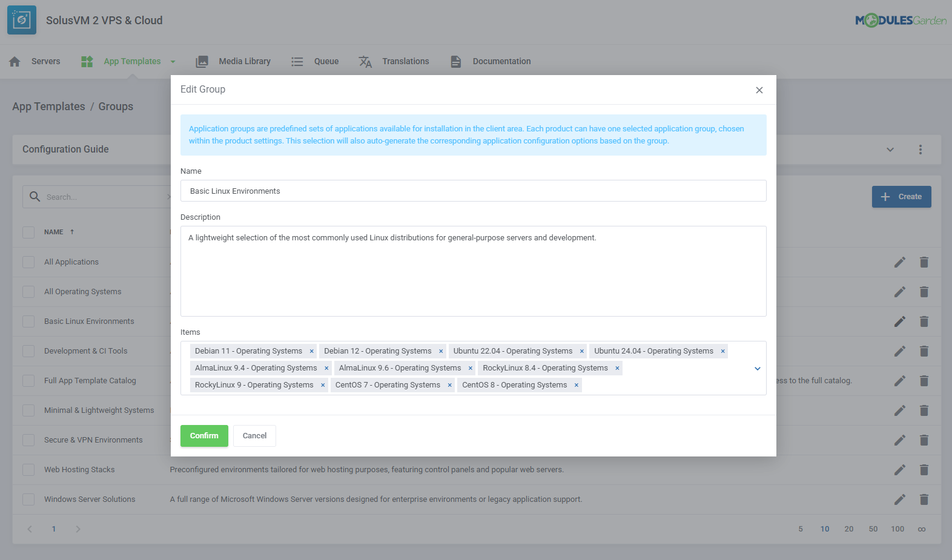Screen dimensions: 952x560
Task: Click the pencil icon for Web Hosting Stacks
Action: (899, 470)
